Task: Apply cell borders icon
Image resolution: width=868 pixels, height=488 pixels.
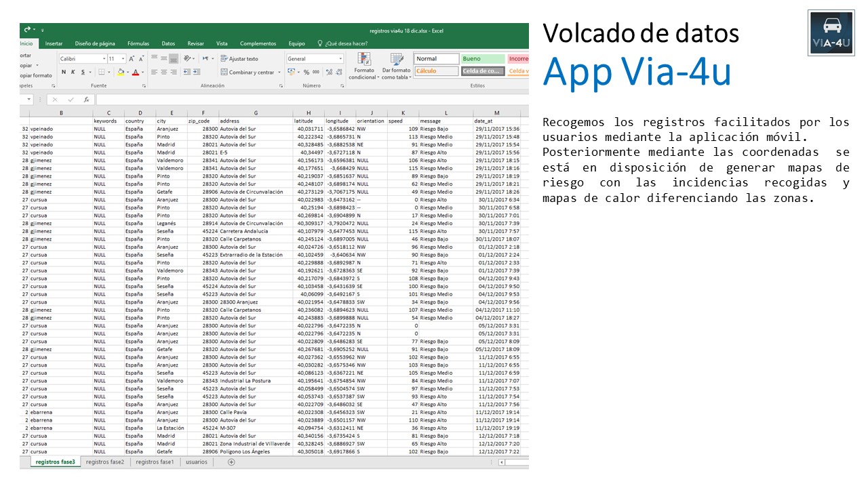Action: click(x=101, y=73)
